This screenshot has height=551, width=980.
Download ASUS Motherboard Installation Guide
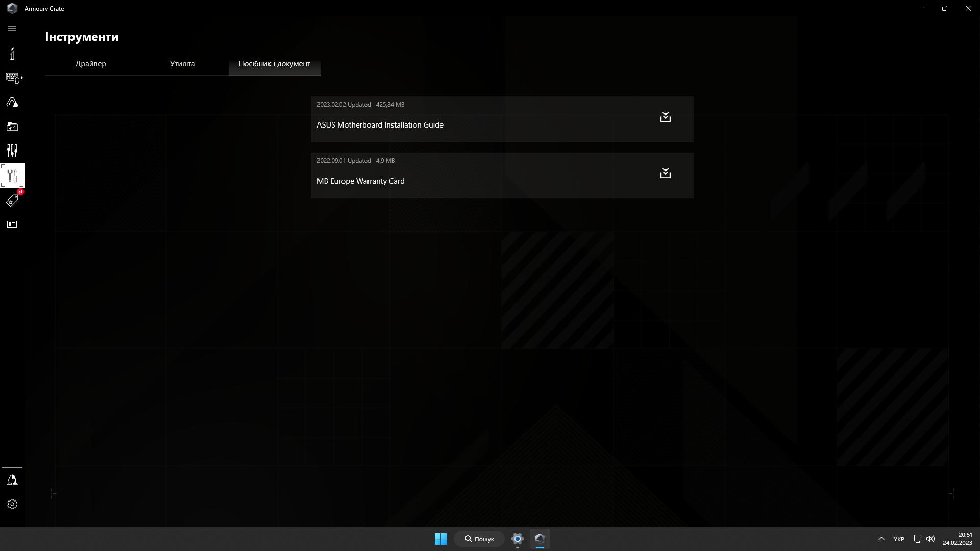pos(665,117)
